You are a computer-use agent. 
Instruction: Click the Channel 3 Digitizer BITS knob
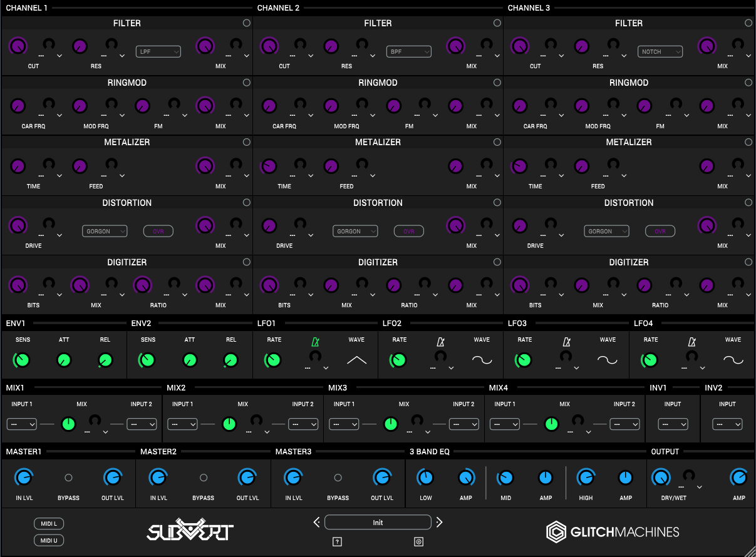tap(520, 285)
